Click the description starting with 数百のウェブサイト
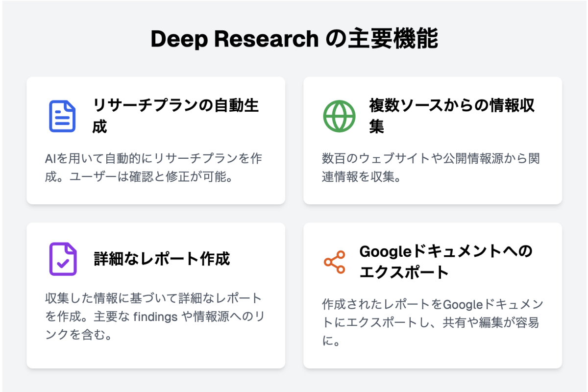 tap(431, 168)
